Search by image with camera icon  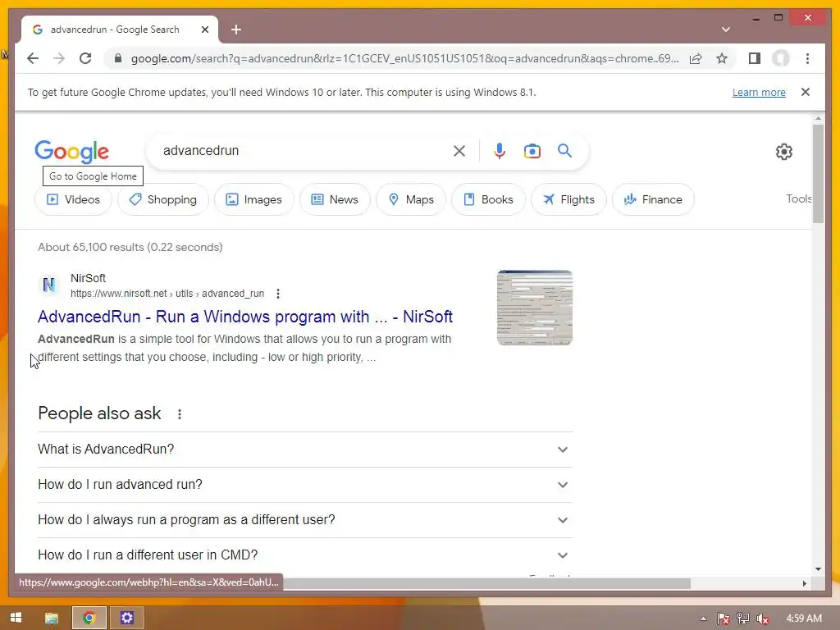tap(532, 151)
